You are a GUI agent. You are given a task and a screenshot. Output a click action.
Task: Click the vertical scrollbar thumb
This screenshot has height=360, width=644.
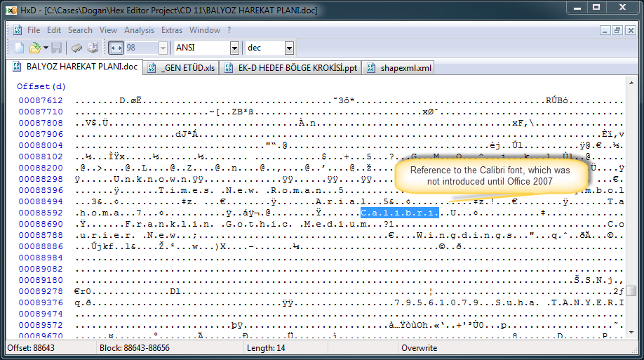tap(632, 291)
